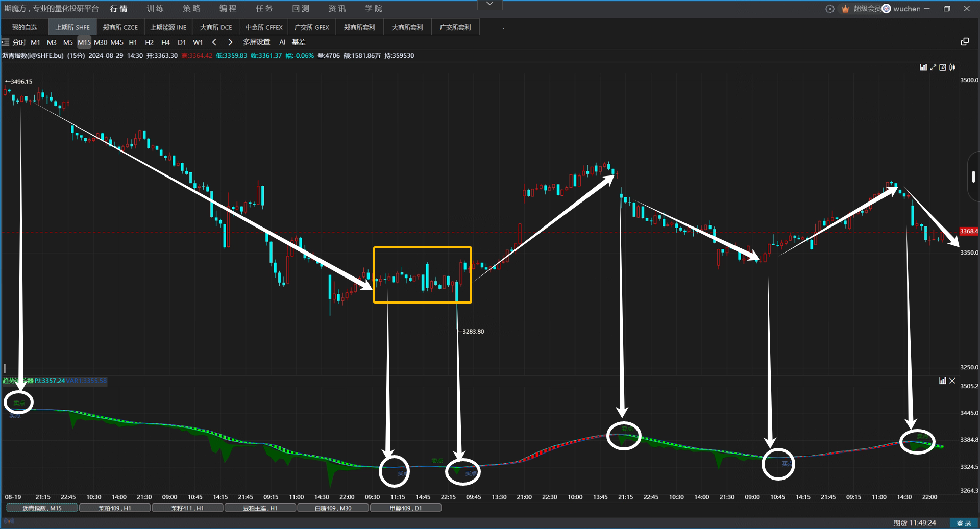Switch to 大商所套利 tab

407,28
